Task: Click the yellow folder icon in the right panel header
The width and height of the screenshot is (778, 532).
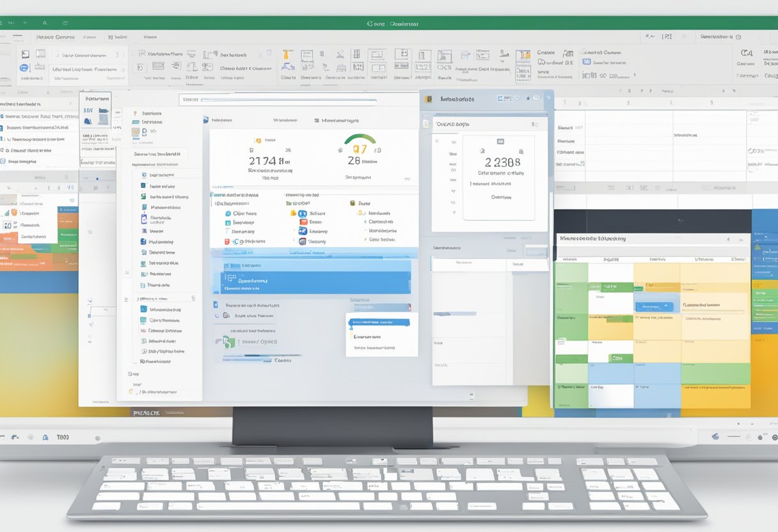Action: (428, 99)
